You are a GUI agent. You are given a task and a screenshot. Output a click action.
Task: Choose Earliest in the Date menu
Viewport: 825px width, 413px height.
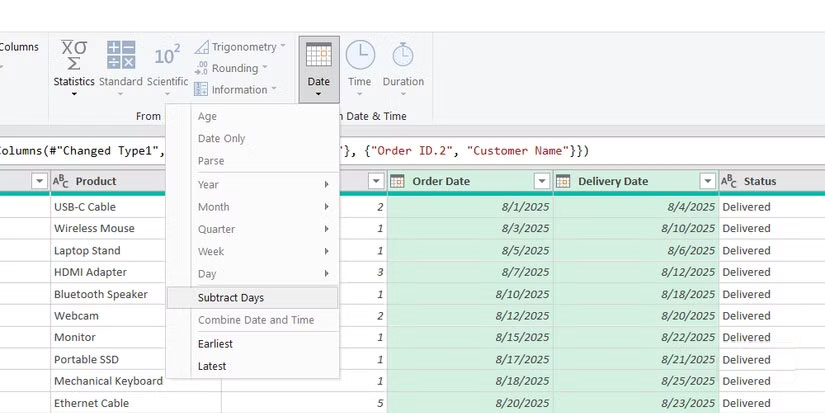coord(215,343)
